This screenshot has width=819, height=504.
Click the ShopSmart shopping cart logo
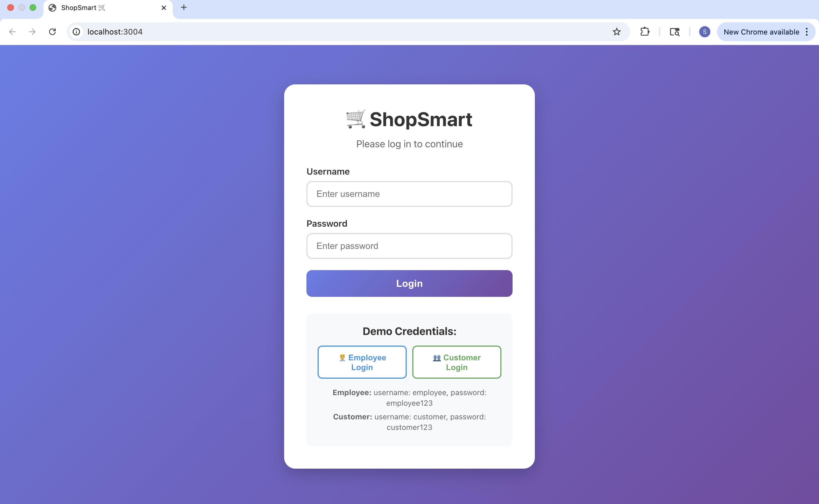355,119
